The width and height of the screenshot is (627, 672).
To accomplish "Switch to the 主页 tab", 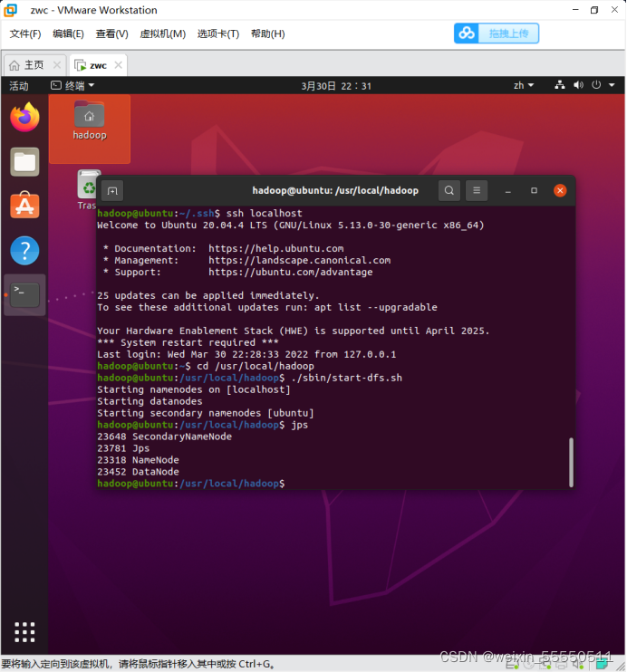I will tap(34, 65).
